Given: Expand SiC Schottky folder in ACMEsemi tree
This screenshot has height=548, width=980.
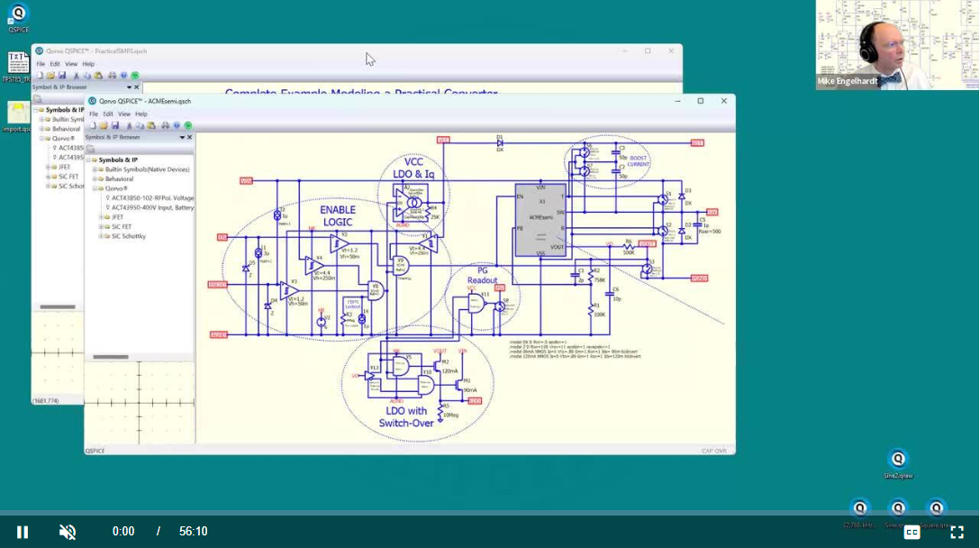Looking at the screenshot, I should (x=101, y=236).
